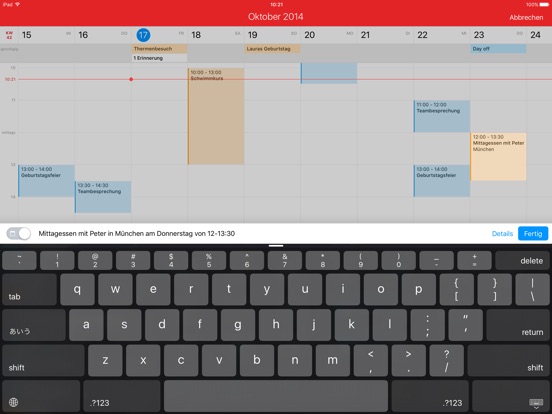Open the Schwimmkurs event on the 18th
552x414 pixels.
[x=216, y=116]
